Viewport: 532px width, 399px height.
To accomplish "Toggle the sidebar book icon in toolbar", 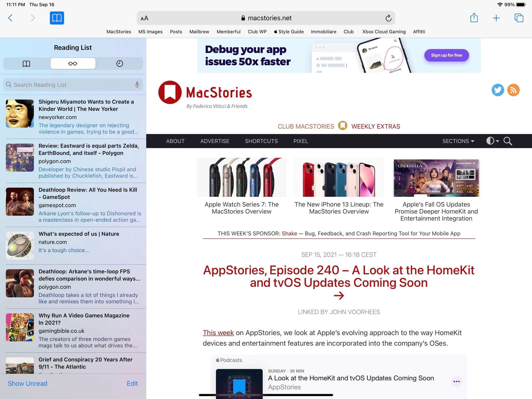I will pos(57,18).
